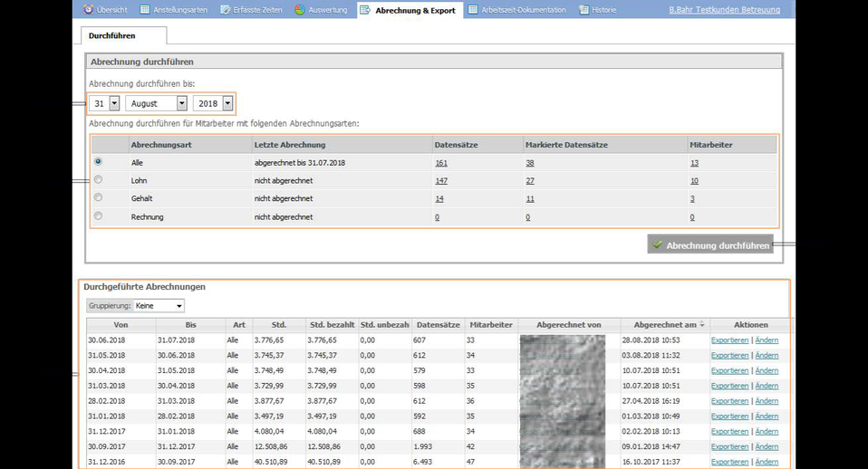Viewport: 868px width, 469px height.
Task: Click the Auswertung pie chart icon
Action: pyautogui.click(x=300, y=9)
